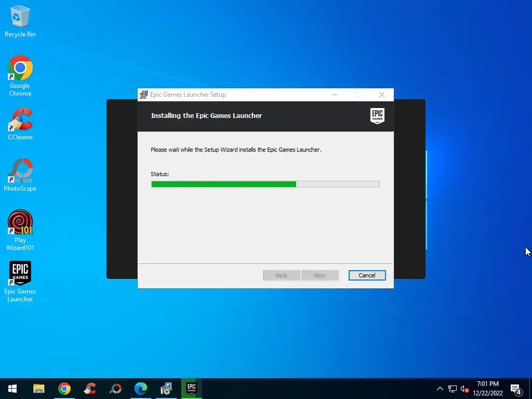Open the clock showing 7:01 PM
Screen dimensions: 532x399
click(x=487, y=389)
